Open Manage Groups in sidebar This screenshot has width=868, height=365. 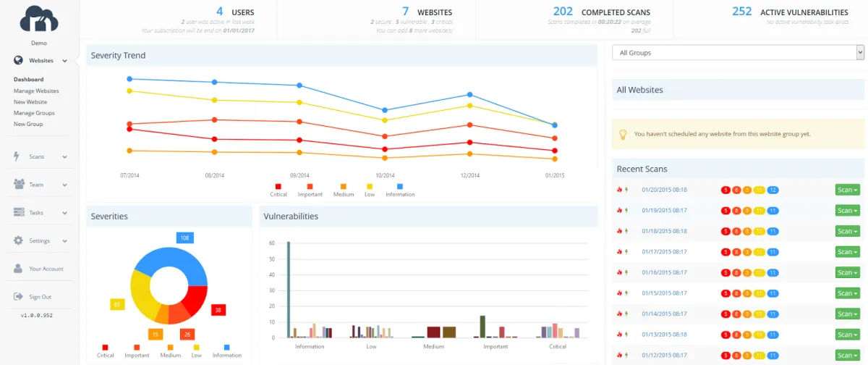tap(34, 113)
